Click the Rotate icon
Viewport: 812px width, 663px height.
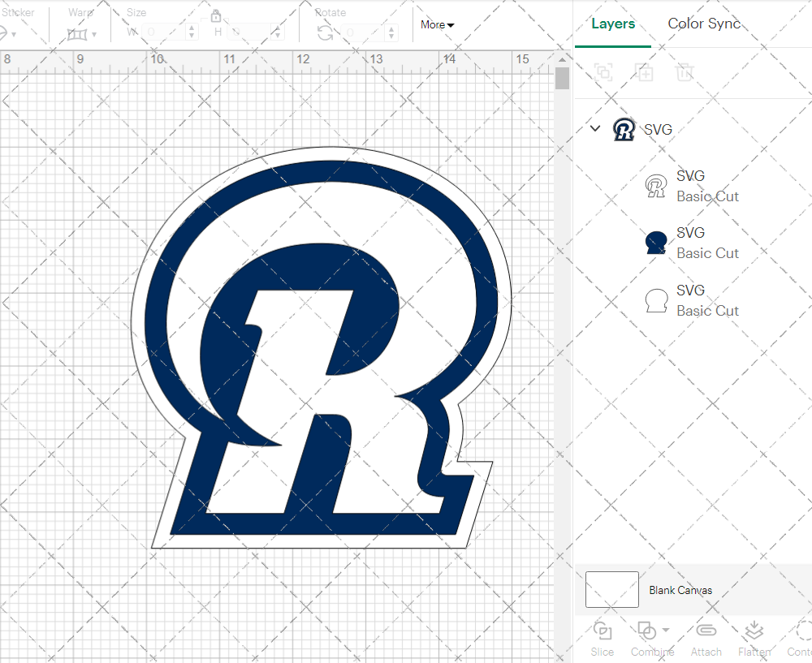click(326, 33)
